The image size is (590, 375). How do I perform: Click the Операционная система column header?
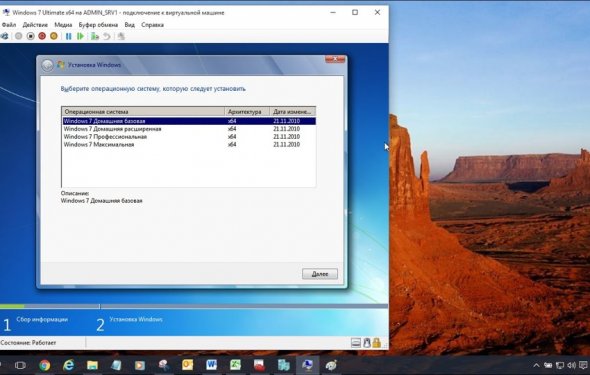(x=143, y=112)
